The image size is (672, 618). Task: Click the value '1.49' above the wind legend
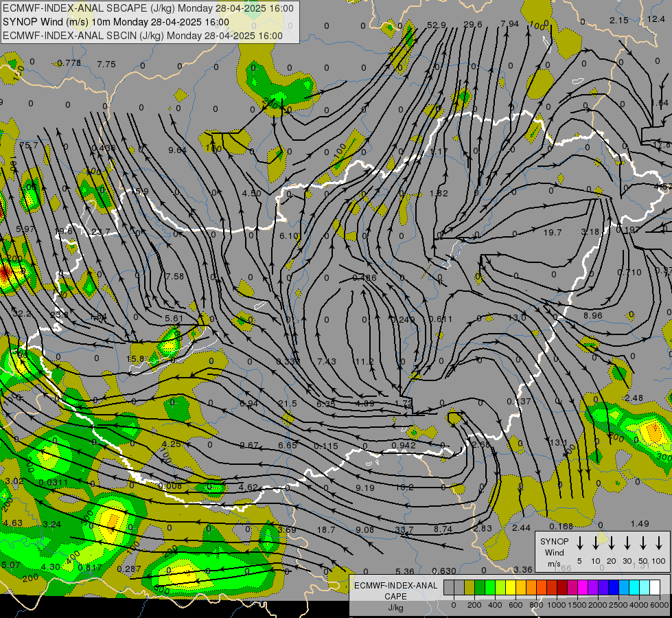[x=640, y=524]
